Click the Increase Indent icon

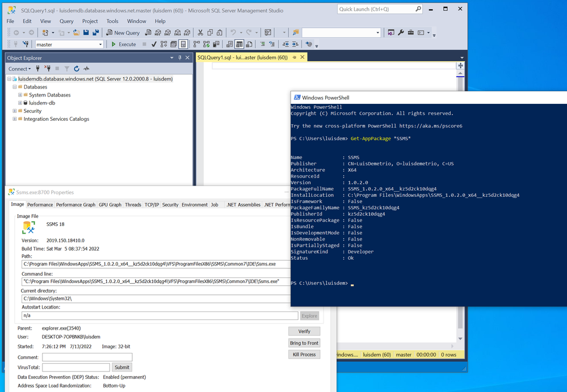295,44
